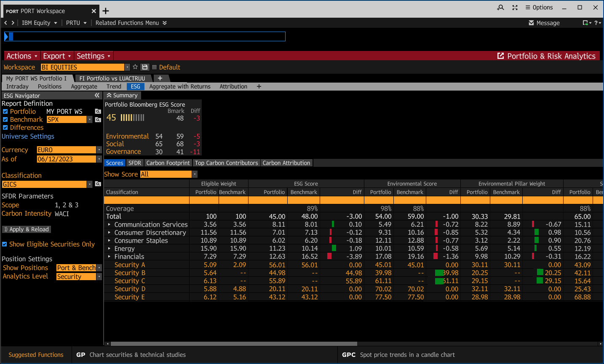The image size is (604, 364).
Task: Save the workspace with the floppy disk icon
Action: (x=145, y=67)
